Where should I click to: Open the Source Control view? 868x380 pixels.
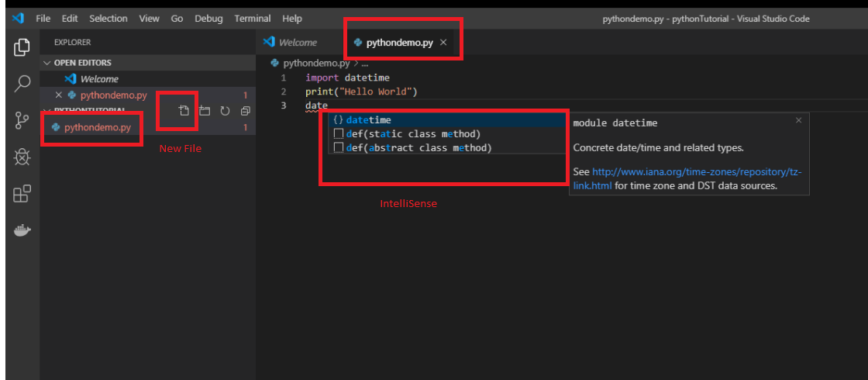22,119
